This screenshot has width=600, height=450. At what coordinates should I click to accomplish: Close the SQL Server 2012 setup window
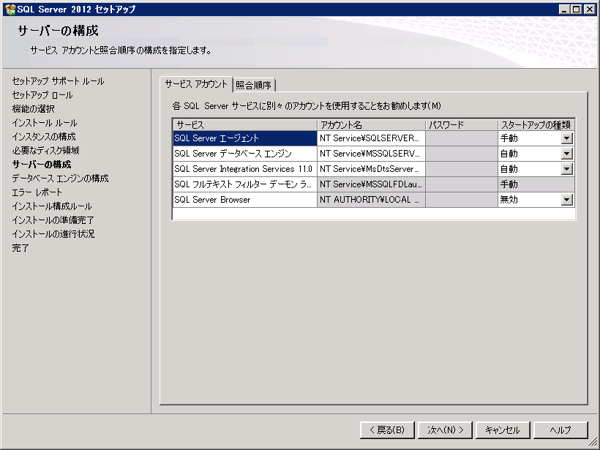click(x=590, y=9)
